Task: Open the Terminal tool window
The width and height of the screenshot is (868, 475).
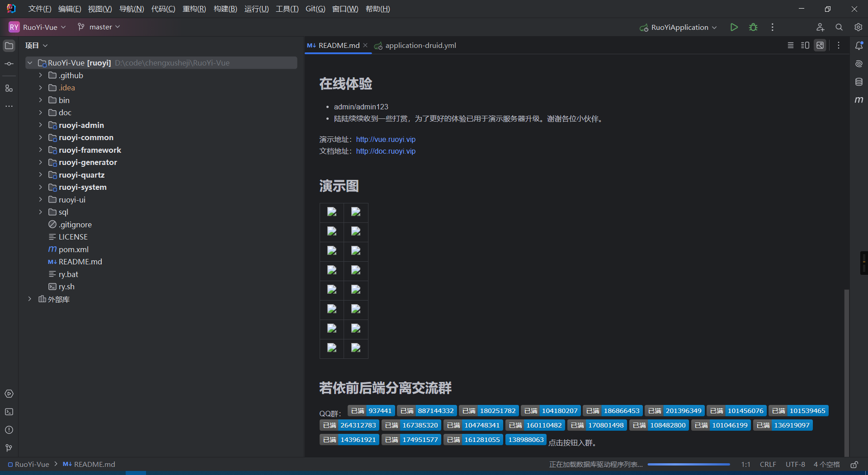Action: click(x=9, y=412)
